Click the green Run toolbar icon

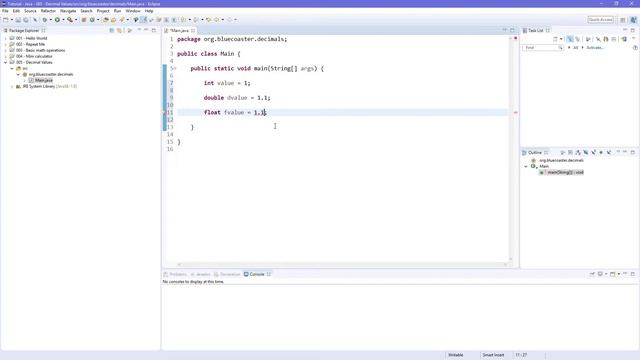coord(57,20)
